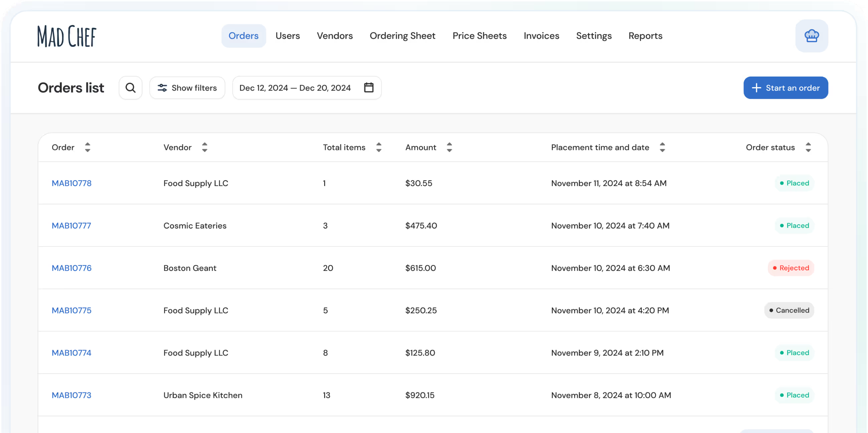Click the Mad Chef logo
The height and width of the screenshot is (433, 868).
(x=67, y=36)
